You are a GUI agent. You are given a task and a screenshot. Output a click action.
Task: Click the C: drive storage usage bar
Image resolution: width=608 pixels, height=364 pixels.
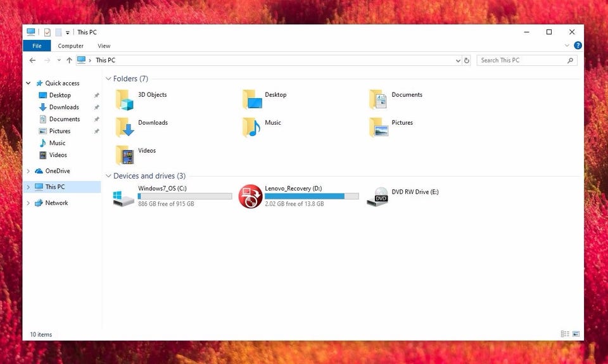185,196
